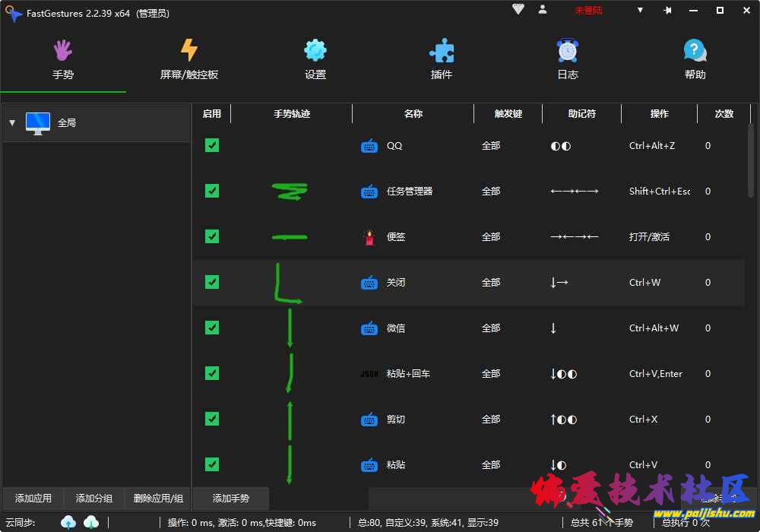Click the 未登陆 login link
Image resolution: width=760 pixels, height=532 pixels.
click(x=588, y=11)
